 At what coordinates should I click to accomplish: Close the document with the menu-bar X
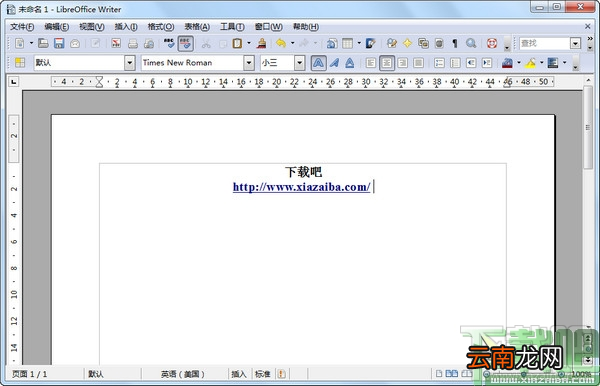588,26
